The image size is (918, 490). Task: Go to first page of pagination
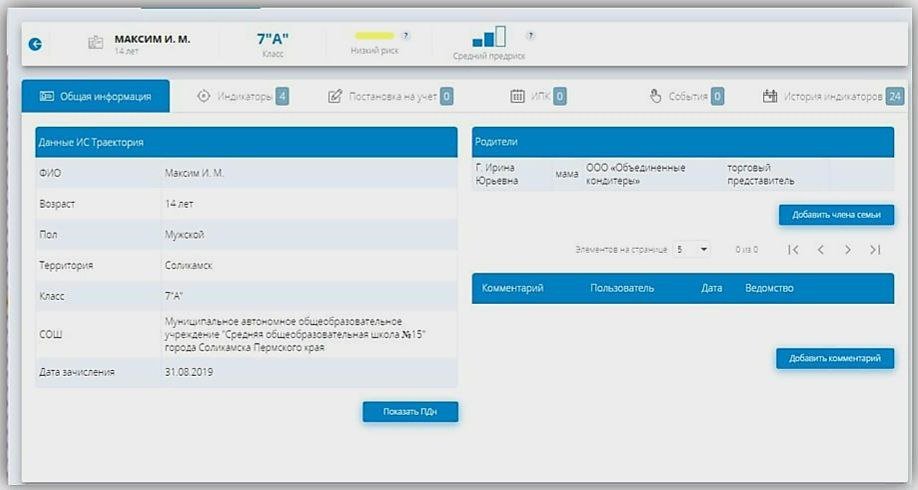point(793,249)
